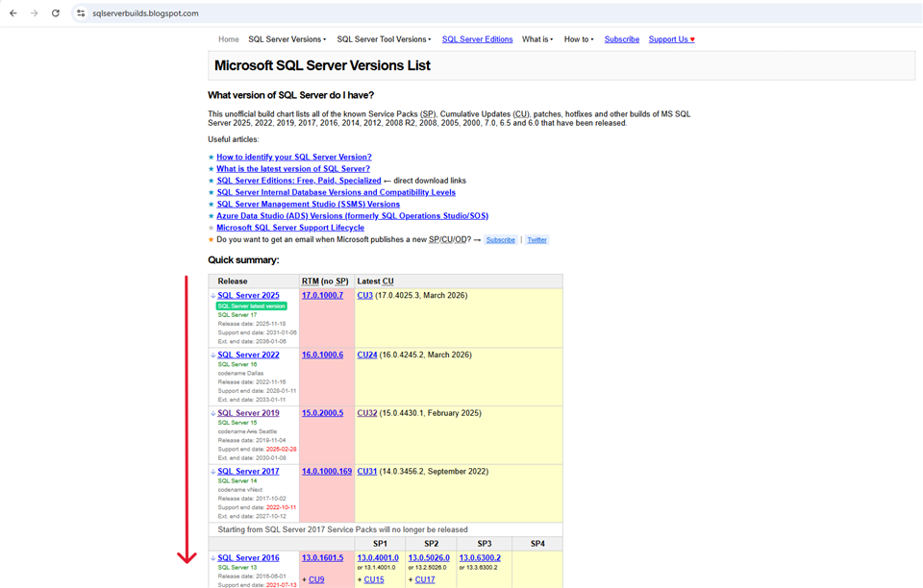Open site information icon in address bar
Screen dimensions: 923x588
[81, 13]
